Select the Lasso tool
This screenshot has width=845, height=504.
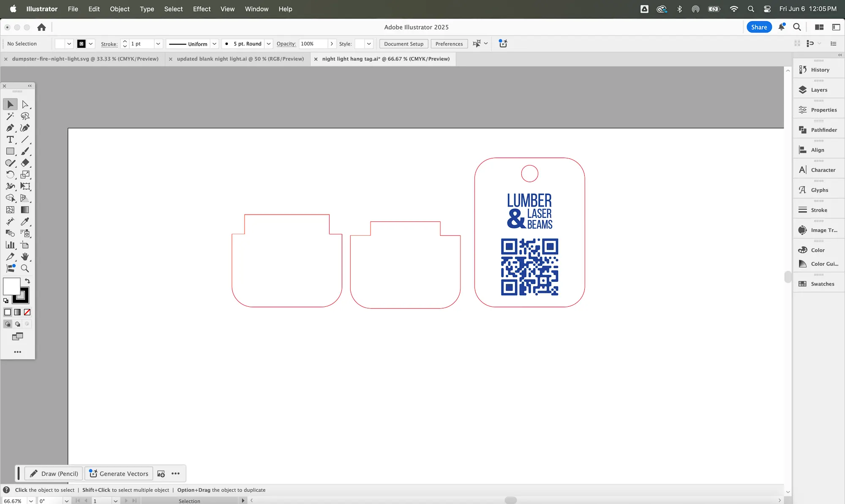click(25, 116)
